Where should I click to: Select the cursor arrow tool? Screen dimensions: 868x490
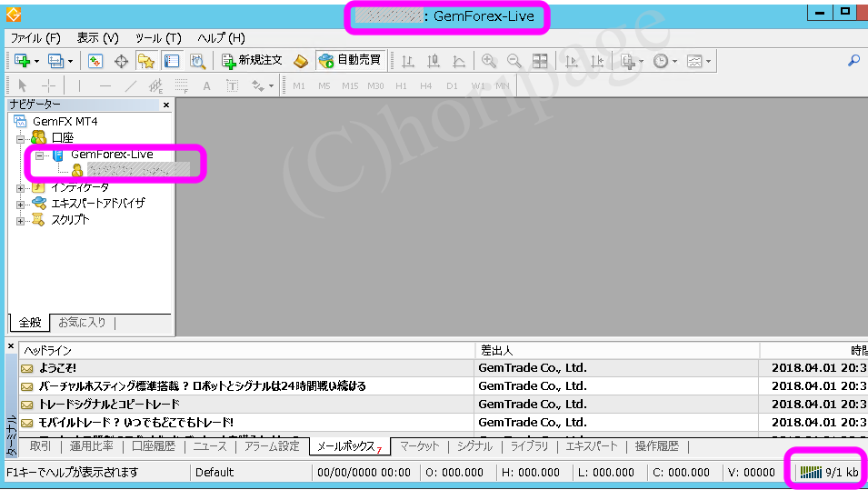(23, 85)
